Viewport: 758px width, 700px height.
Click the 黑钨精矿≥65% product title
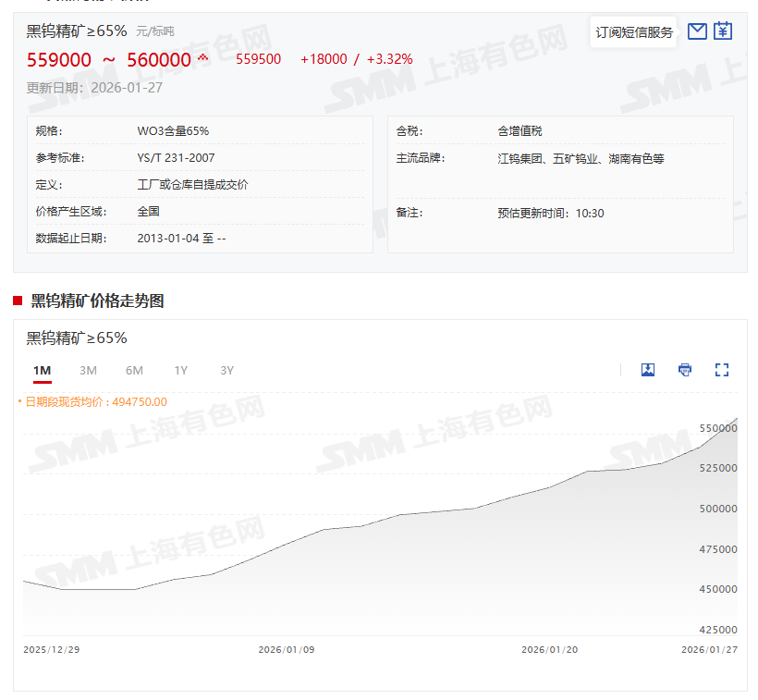click(77, 31)
